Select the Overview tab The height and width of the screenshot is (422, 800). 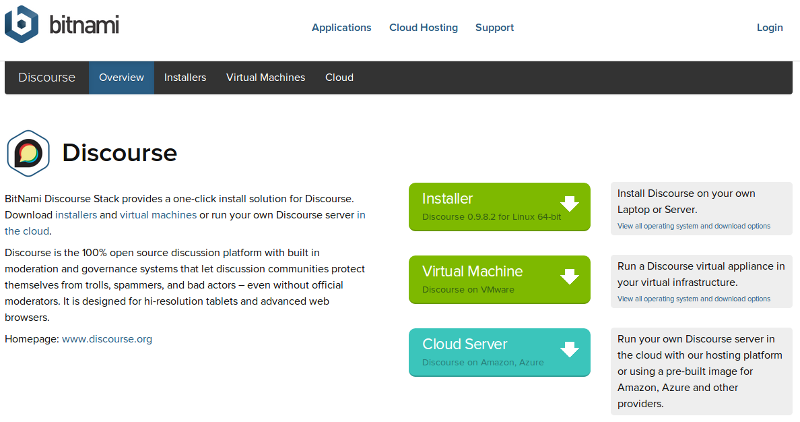coord(121,78)
